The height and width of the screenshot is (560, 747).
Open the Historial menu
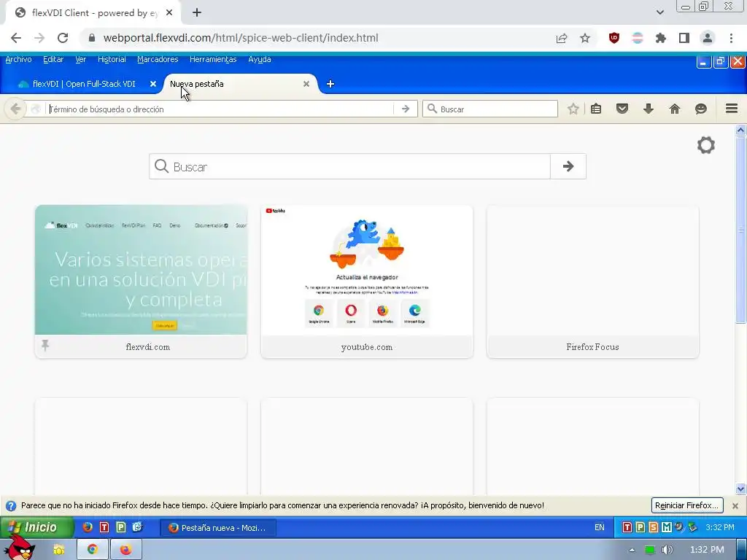(x=112, y=60)
